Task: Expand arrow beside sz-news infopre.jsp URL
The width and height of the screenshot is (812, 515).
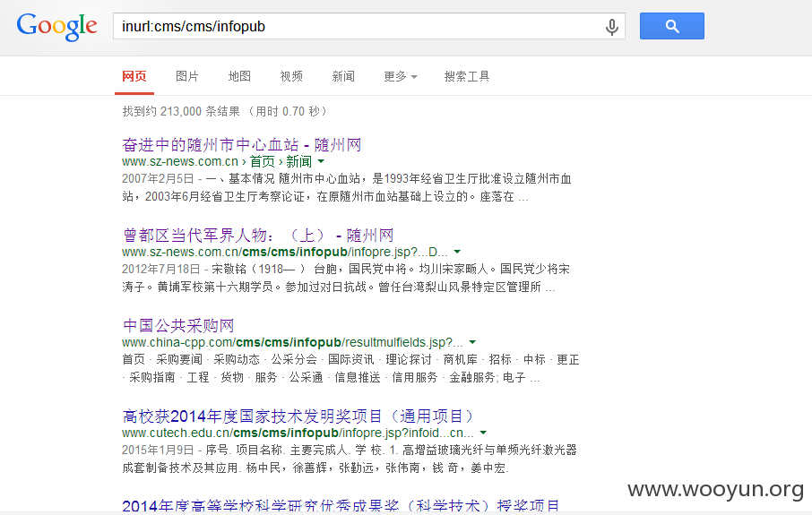Action: (457, 252)
